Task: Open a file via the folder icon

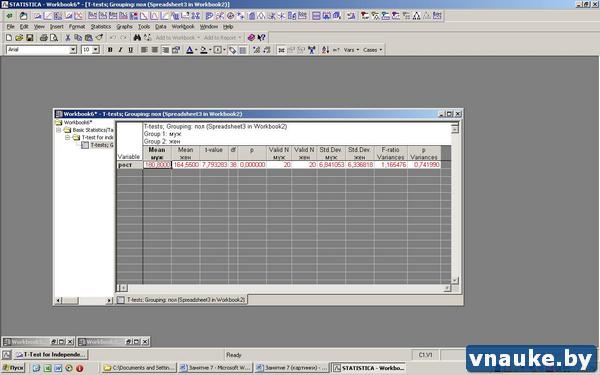Action: pyautogui.click(x=19, y=38)
